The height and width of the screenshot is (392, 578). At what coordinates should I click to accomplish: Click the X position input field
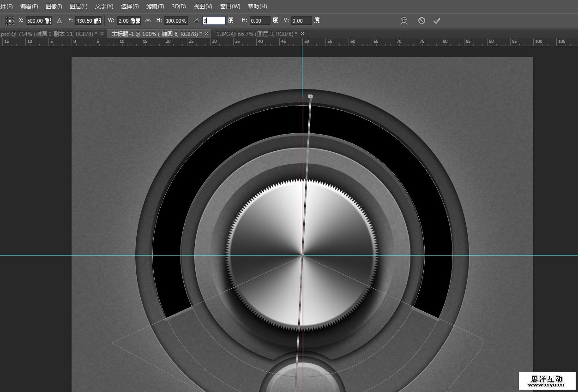pyautogui.click(x=38, y=21)
